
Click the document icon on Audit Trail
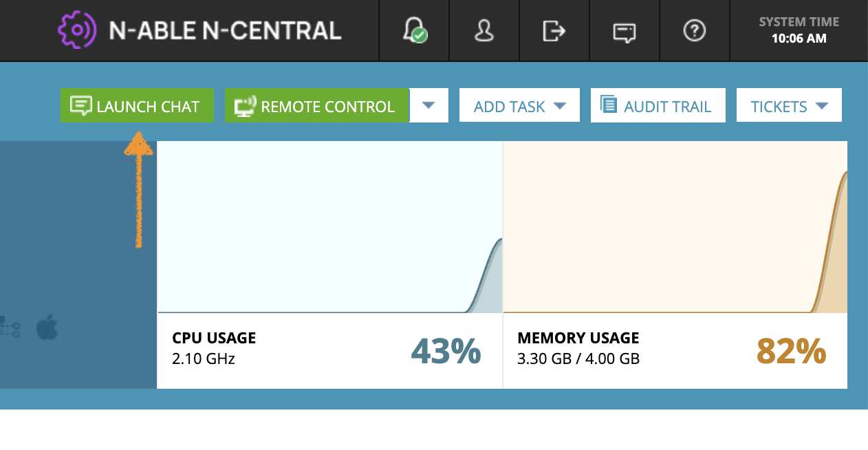(609, 105)
